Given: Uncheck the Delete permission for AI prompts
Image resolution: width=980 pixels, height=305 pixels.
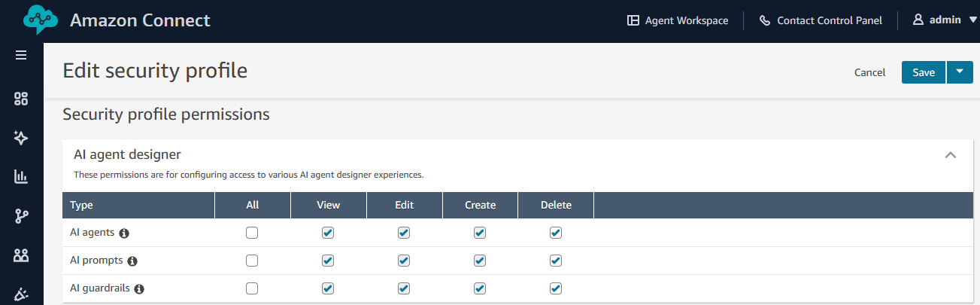Looking at the screenshot, I should coord(555,261).
